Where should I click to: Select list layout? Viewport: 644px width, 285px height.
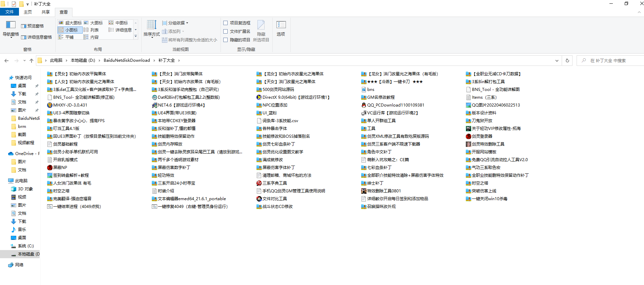click(x=91, y=30)
